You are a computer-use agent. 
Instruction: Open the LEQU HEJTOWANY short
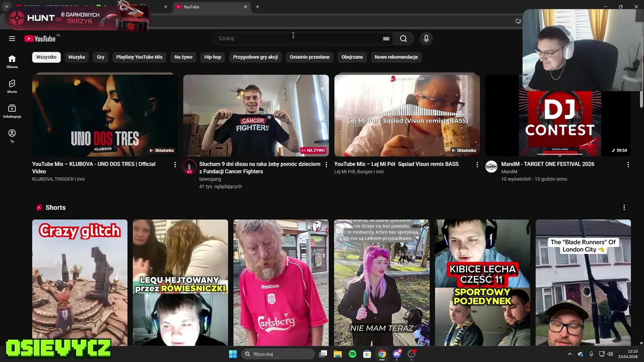coord(180,283)
